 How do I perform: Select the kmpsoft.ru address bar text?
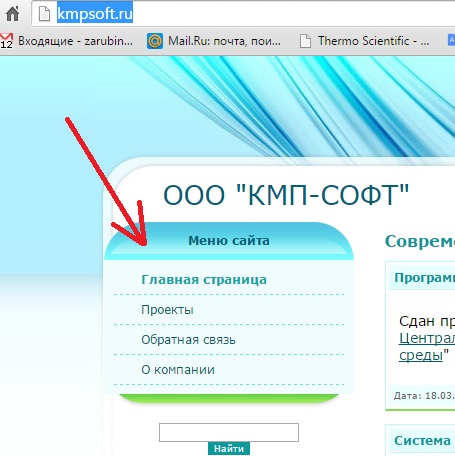click(95, 14)
